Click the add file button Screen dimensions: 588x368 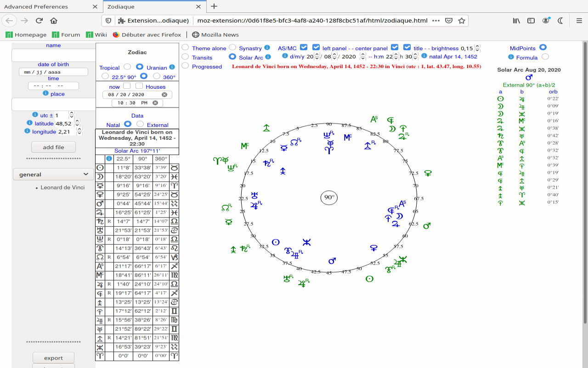(53, 147)
